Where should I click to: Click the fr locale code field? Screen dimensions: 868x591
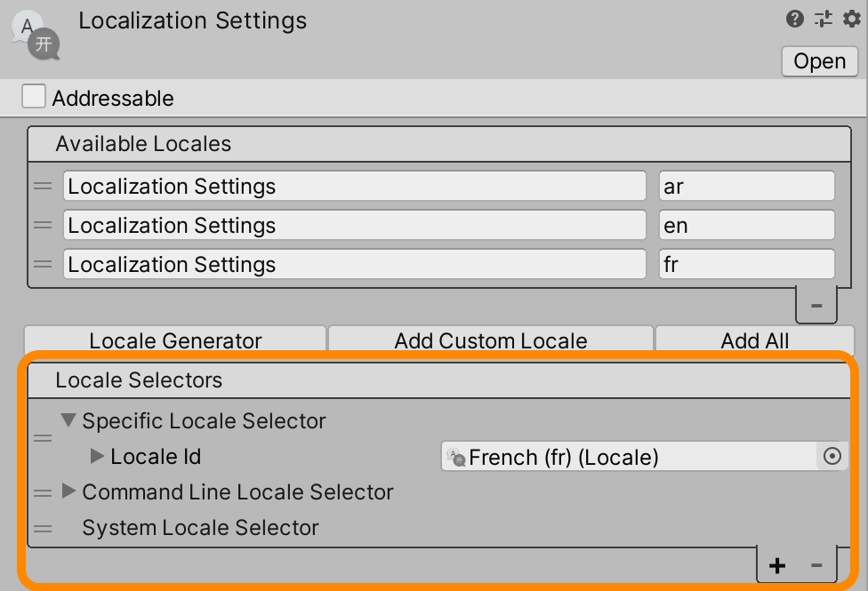[x=746, y=264]
